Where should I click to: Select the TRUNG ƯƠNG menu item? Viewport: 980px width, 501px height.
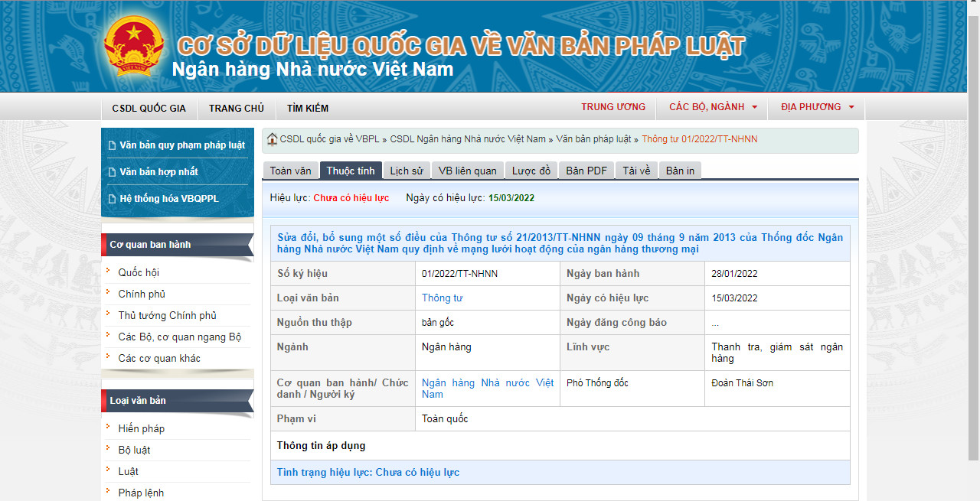613,107
